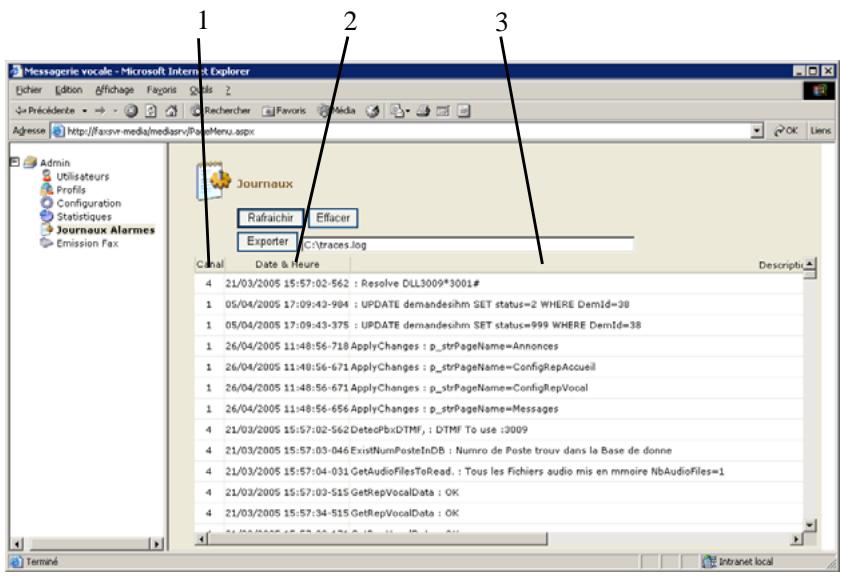The image size is (843, 576).
Task: Select the Resolve DLL3009*3001# log row
Action: point(498,283)
